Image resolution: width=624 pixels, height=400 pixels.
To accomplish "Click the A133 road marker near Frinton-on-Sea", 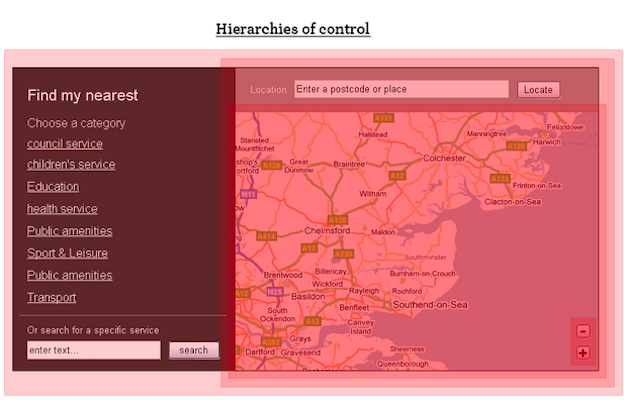I will tap(500, 178).
